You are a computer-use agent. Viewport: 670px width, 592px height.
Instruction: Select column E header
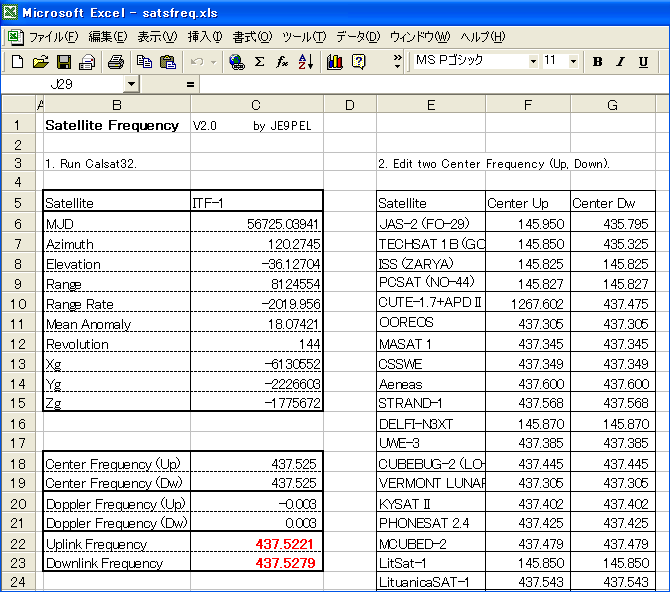[431, 105]
